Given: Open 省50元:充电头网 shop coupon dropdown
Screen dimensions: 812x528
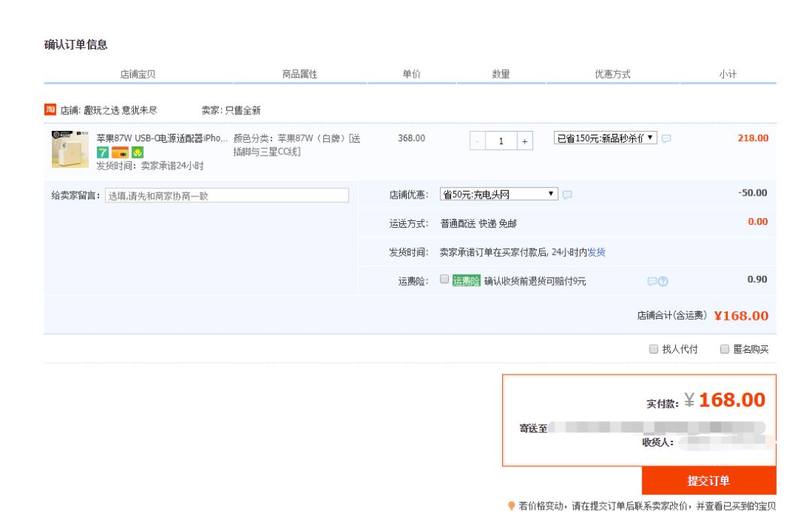Looking at the screenshot, I should [x=498, y=194].
